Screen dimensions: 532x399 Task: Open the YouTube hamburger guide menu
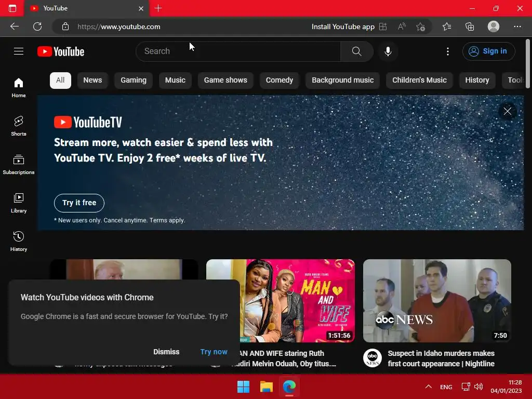tap(19, 51)
